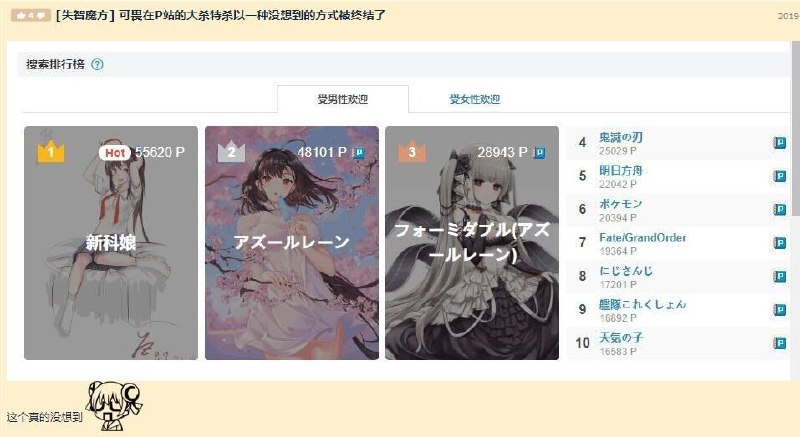Open the rank 1 新科娘 thumbnail
This screenshot has width=800, height=437.
click(x=111, y=243)
